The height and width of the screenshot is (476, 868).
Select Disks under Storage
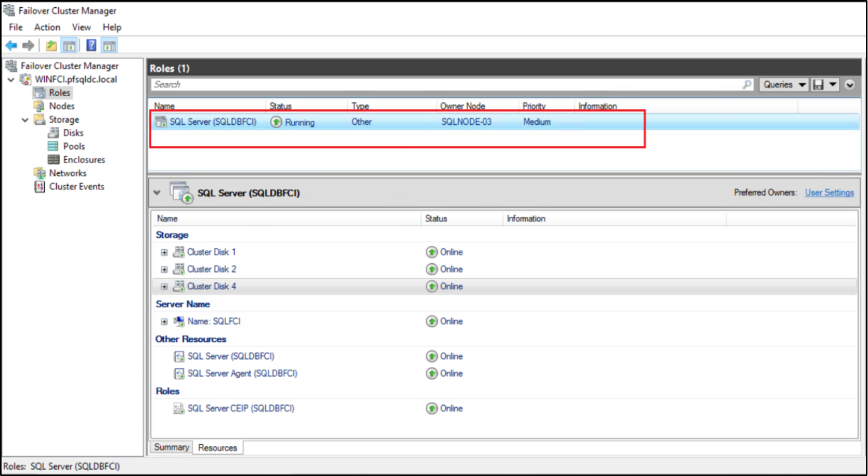[73, 133]
